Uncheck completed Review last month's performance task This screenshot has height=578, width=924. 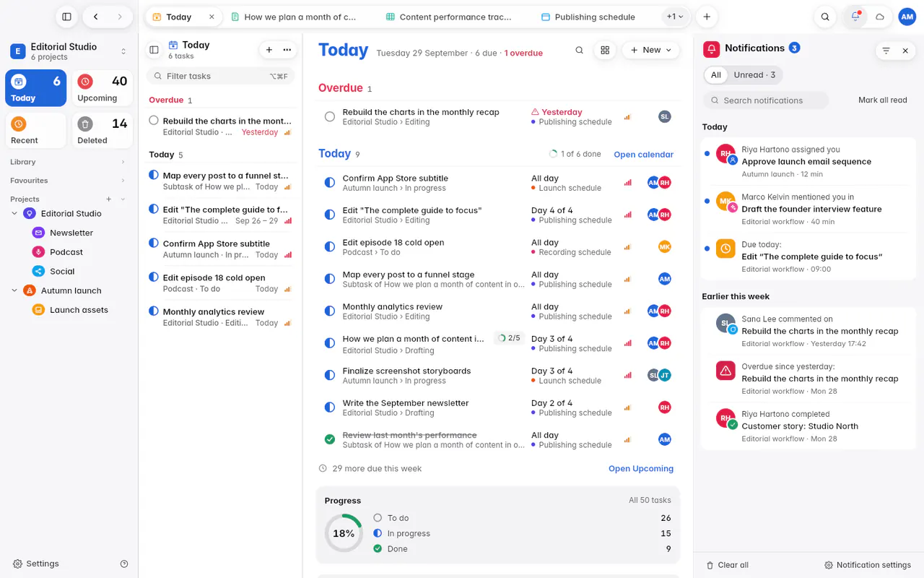coord(330,439)
